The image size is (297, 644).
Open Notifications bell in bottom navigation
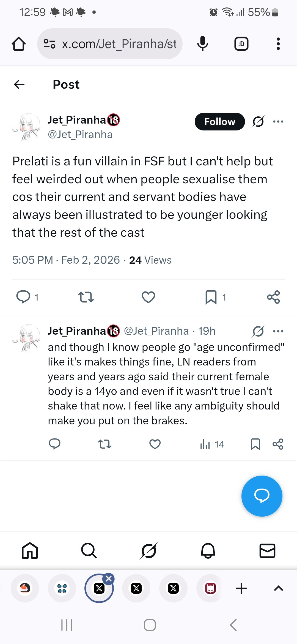point(208,551)
